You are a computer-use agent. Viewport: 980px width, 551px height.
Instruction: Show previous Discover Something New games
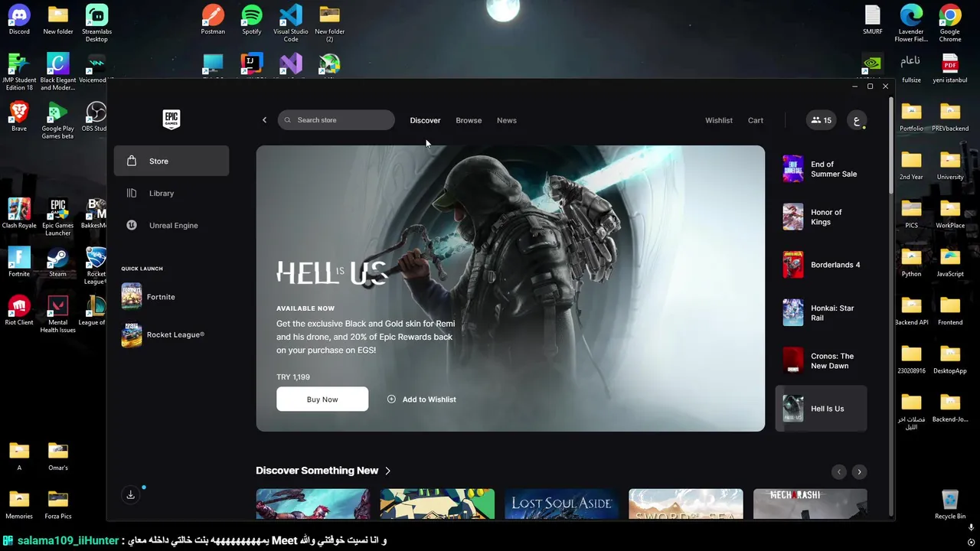(839, 472)
